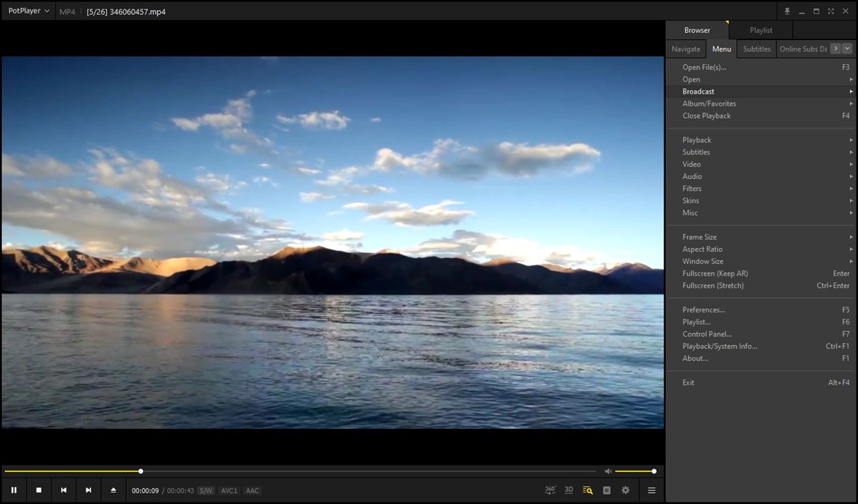The image size is (858, 504).
Task: Expand the Audio submenu
Action: 761,177
